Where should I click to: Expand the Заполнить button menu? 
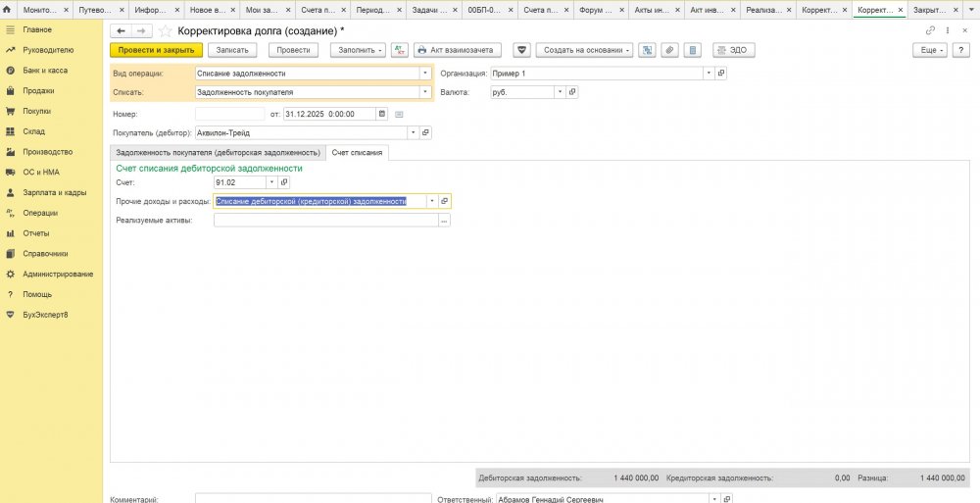tap(358, 49)
